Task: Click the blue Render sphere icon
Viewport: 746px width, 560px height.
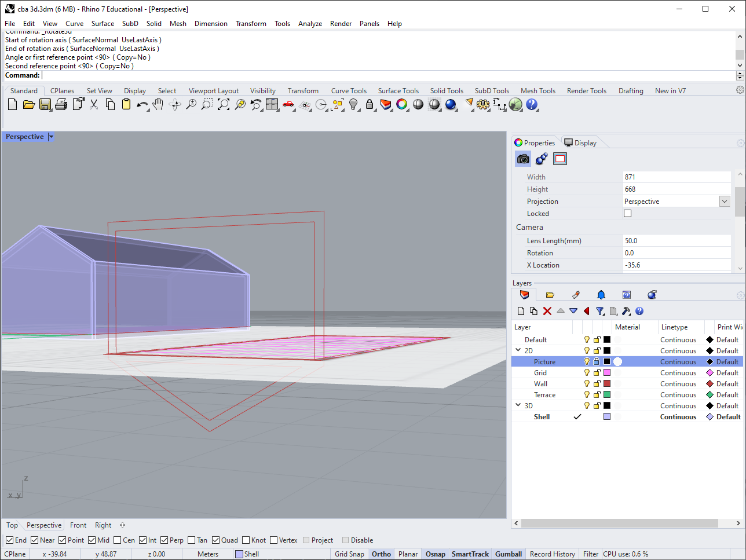Action: coord(451,105)
